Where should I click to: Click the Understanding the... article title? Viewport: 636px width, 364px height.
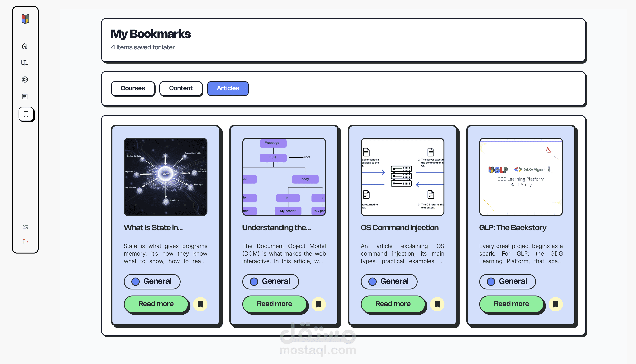(x=276, y=227)
